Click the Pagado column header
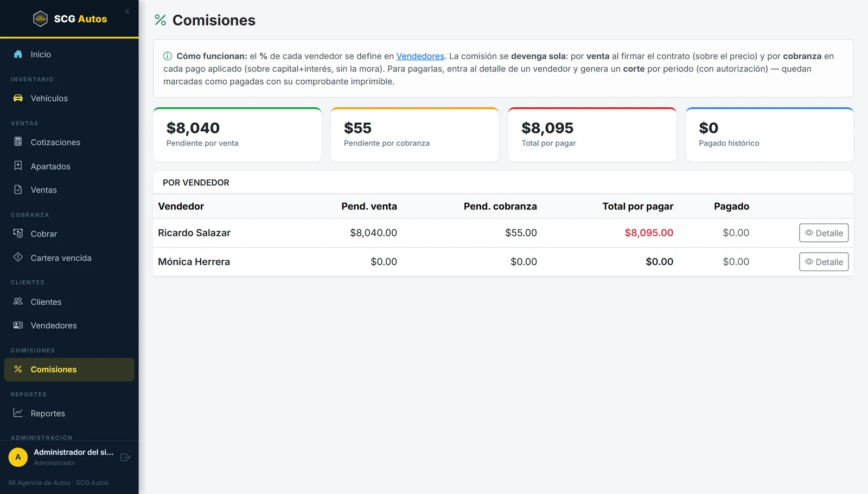 731,206
